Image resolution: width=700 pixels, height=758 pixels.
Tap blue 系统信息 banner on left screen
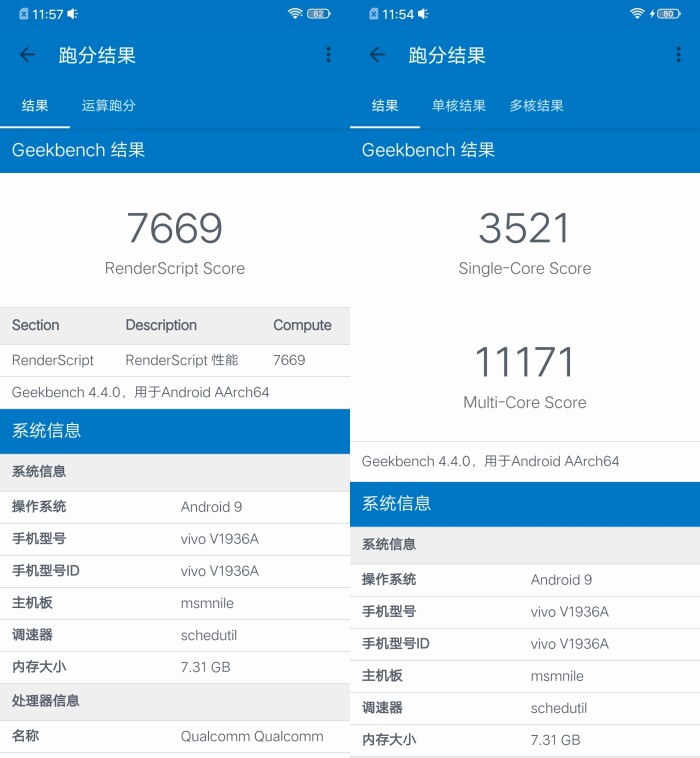(x=175, y=431)
